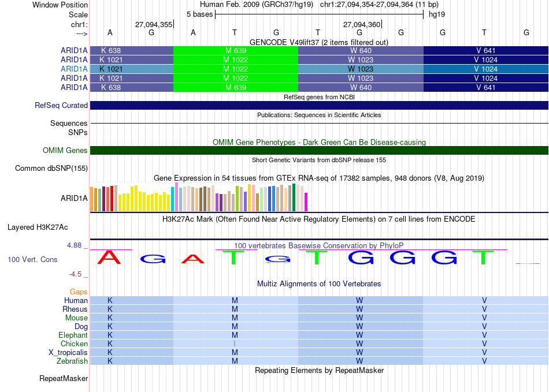This screenshot has width=549, height=392.
Task: Click the V residue in Mouse alignment row
Action: coord(484,318)
